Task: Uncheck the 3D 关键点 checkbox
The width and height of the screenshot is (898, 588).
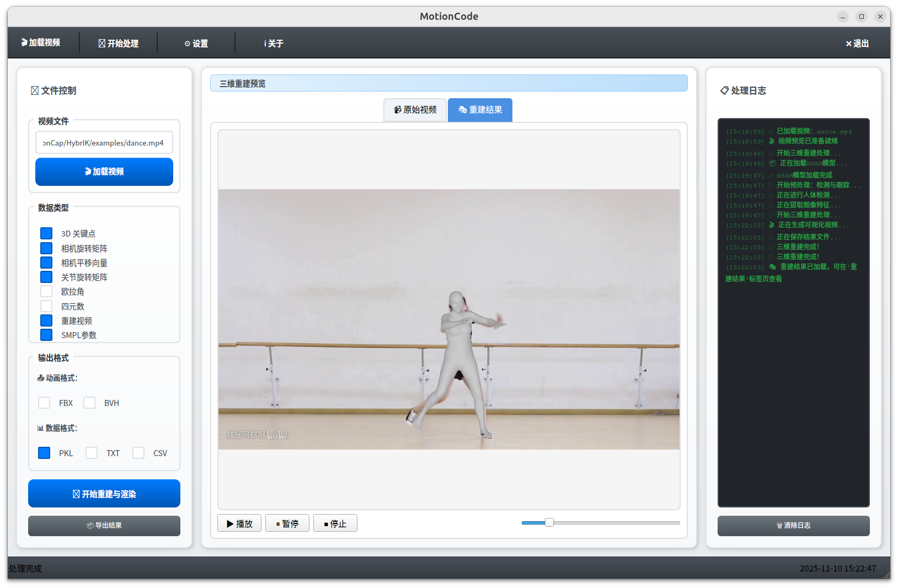Action: [x=46, y=233]
